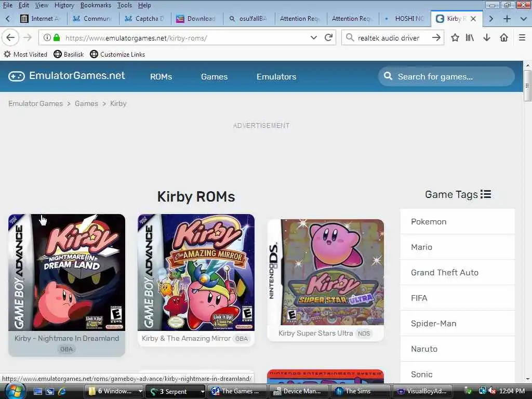Reload the page with the refresh icon

[x=328, y=37]
